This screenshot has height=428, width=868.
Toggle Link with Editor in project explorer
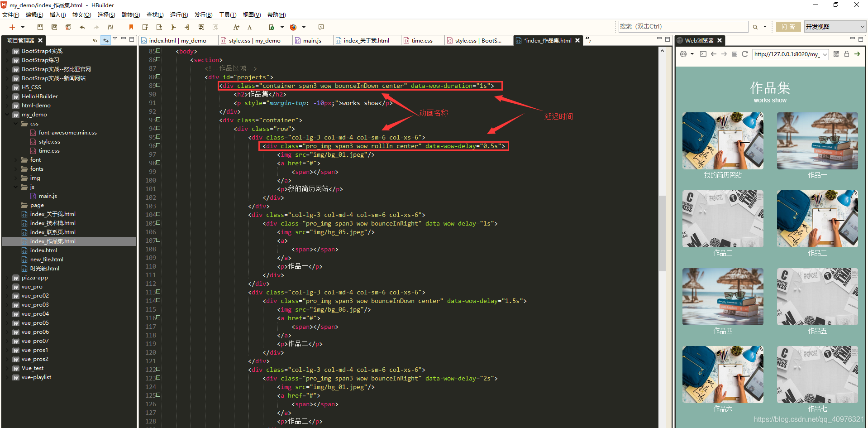[x=105, y=40]
